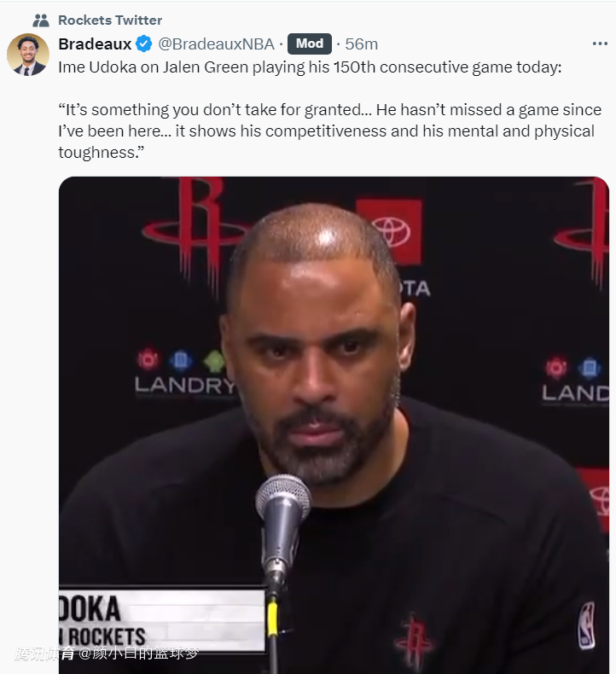Click the NBA logo patch on the sleeve

(x=587, y=625)
